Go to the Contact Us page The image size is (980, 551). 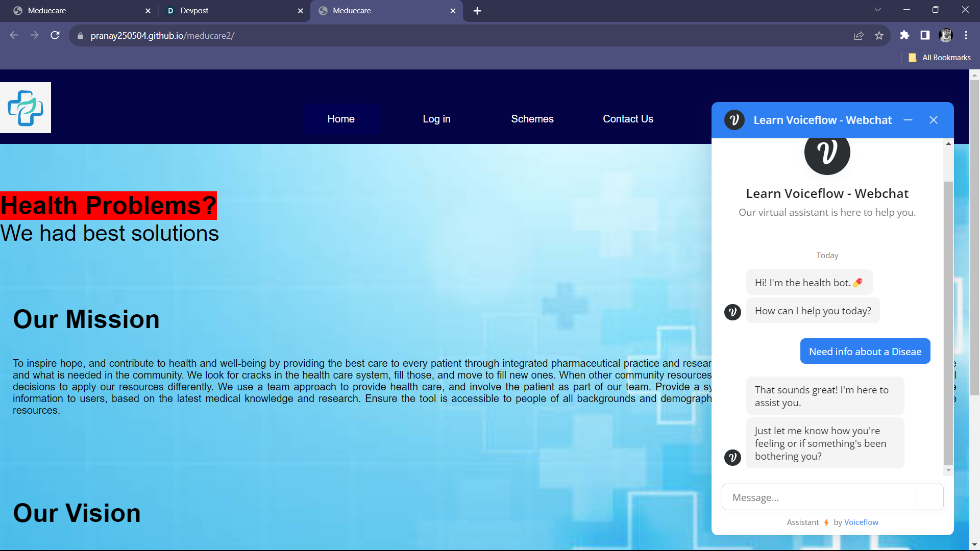coord(628,119)
